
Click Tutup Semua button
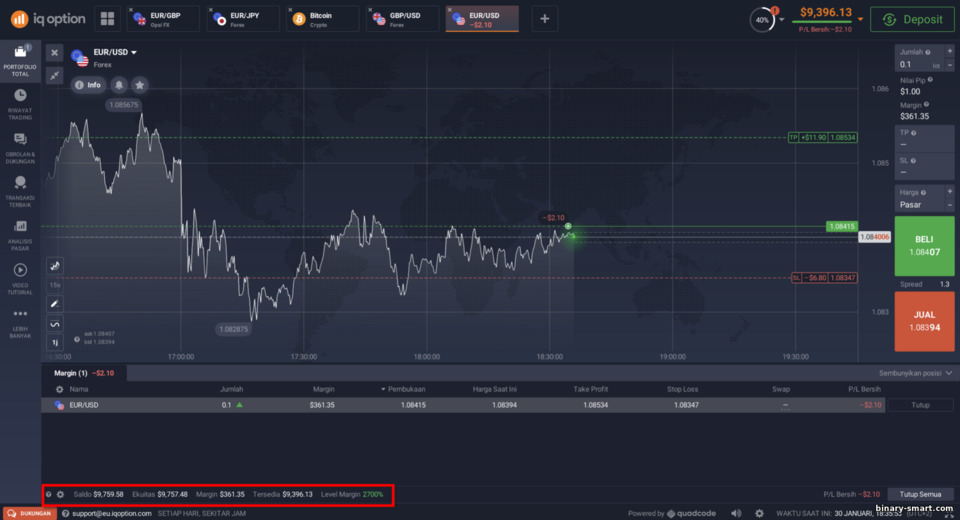920,494
